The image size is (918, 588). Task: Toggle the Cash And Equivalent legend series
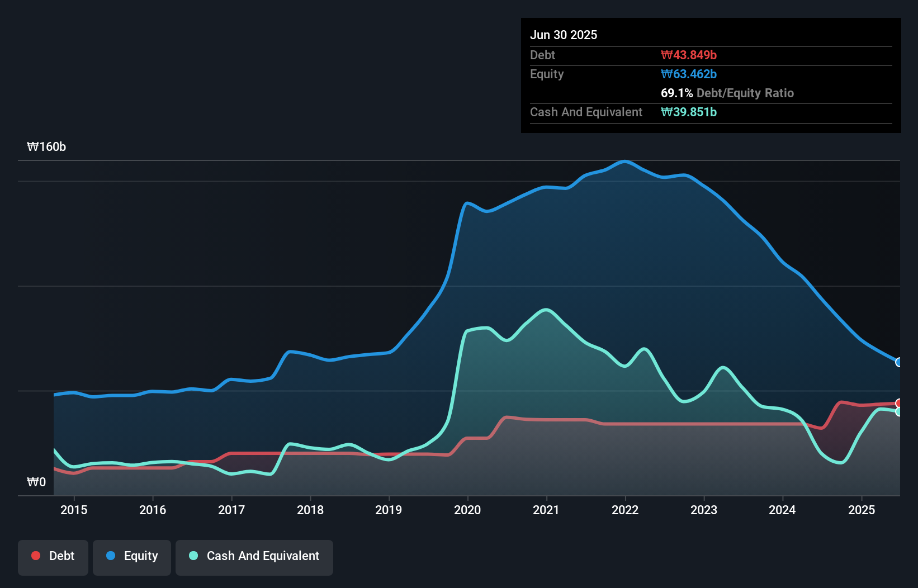tap(254, 556)
